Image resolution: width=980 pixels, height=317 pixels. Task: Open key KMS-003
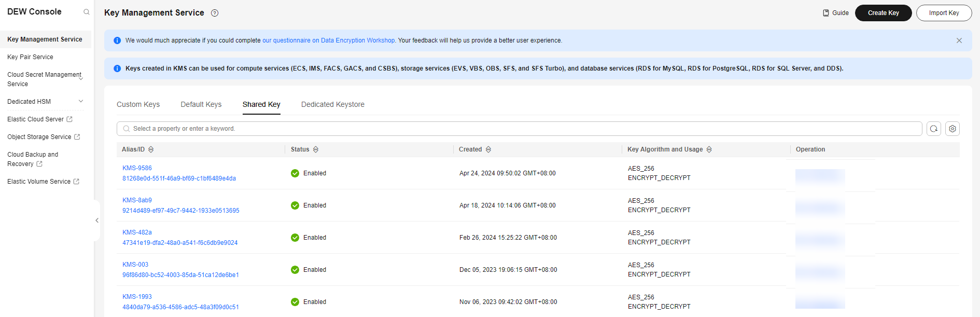(135, 265)
